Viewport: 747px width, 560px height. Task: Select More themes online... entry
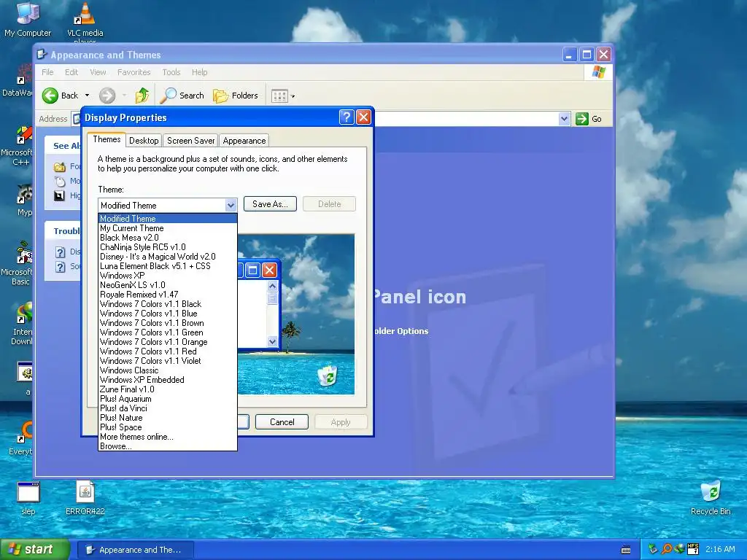point(167,437)
